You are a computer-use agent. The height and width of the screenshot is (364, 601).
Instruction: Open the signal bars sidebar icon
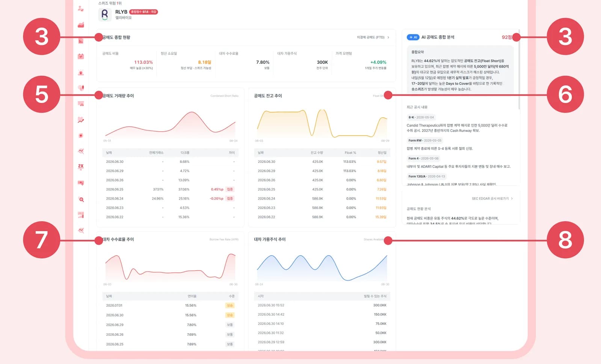click(x=81, y=215)
